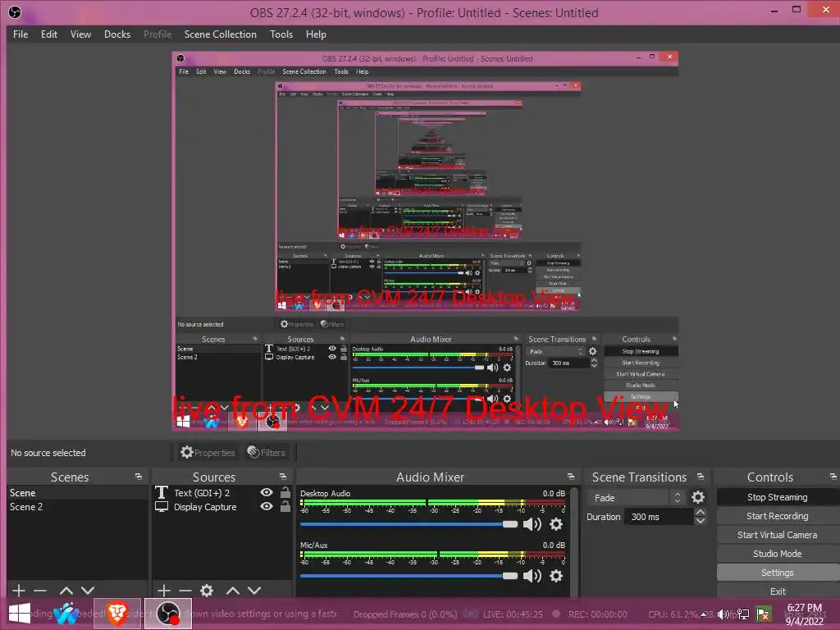Move the scene down in the list
Image resolution: width=840 pixels, height=630 pixels.
[88, 591]
